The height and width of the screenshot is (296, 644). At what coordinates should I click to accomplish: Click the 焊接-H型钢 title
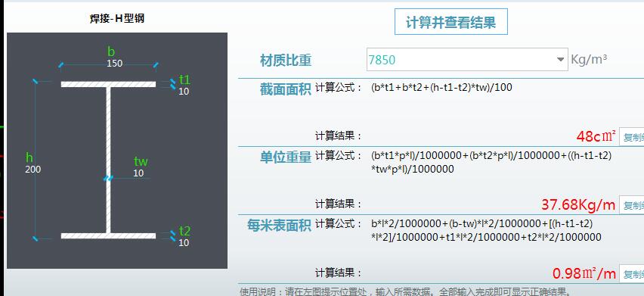point(117,18)
